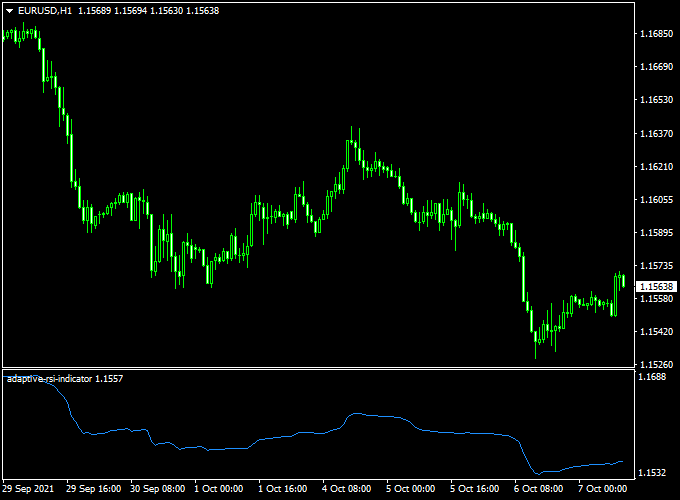
Task: Select the price scale value 1.16850
Action: pos(657,34)
